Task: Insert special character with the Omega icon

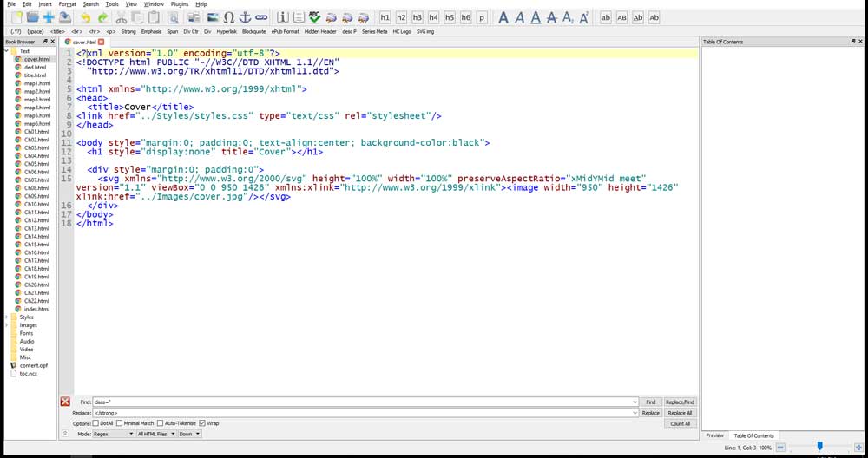Action: pyautogui.click(x=228, y=17)
